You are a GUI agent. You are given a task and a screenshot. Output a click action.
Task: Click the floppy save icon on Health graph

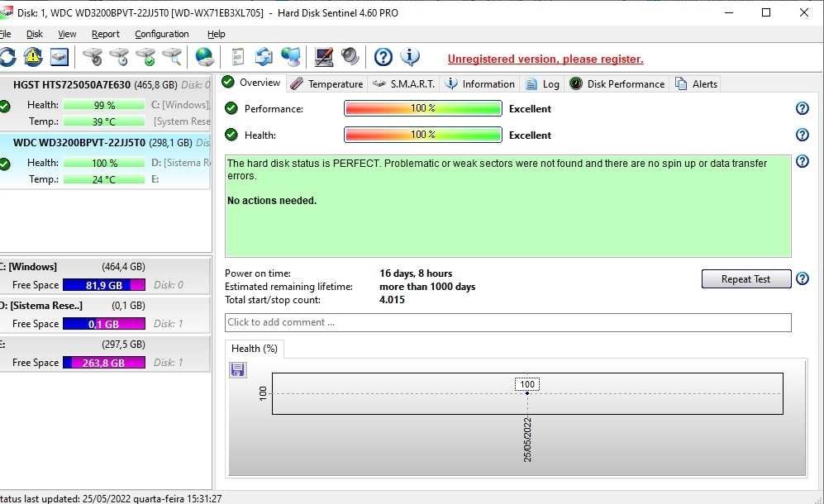(237, 370)
